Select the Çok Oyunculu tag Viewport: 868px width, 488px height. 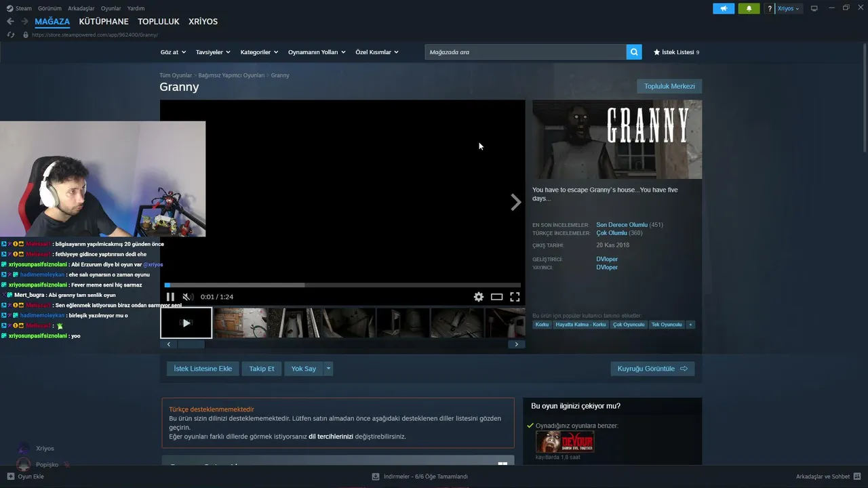[x=629, y=325]
